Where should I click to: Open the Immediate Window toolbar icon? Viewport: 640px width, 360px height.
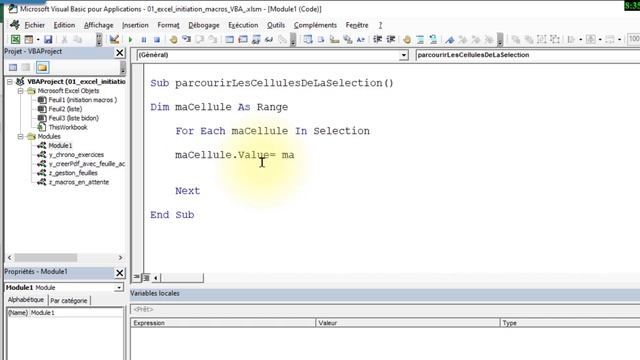(243, 40)
